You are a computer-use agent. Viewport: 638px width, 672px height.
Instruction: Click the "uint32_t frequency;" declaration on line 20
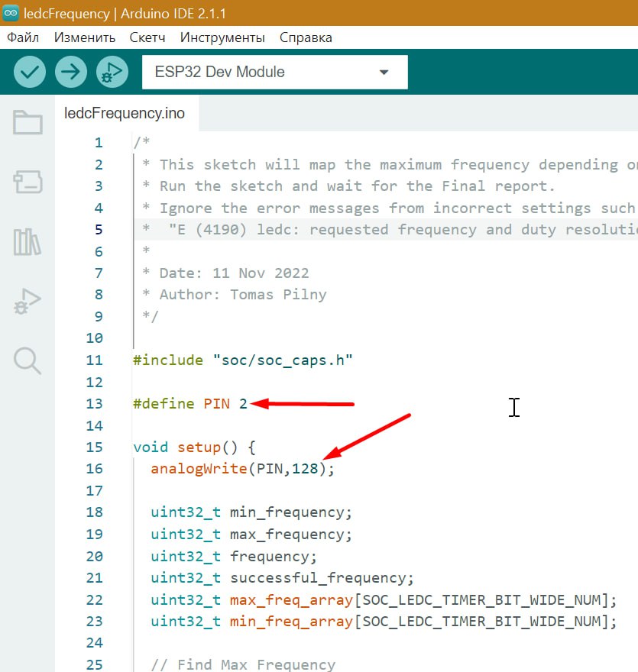pos(234,556)
